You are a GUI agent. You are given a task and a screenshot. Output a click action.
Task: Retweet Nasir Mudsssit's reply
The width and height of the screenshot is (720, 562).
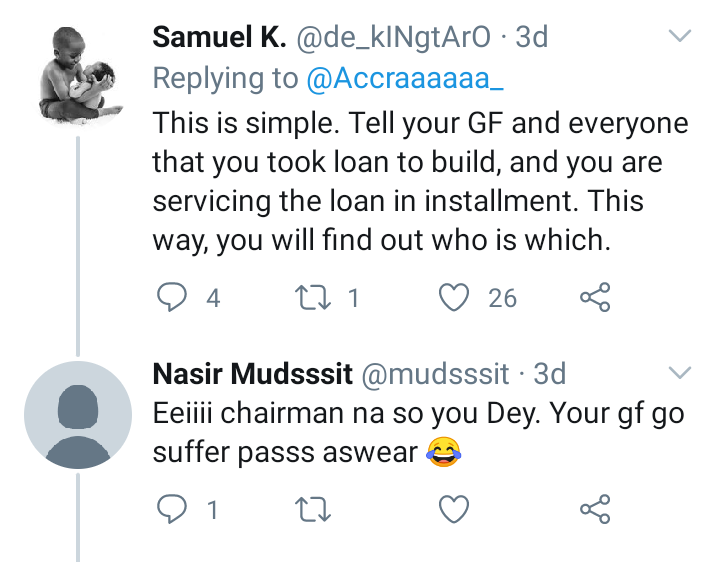coord(316,510)
